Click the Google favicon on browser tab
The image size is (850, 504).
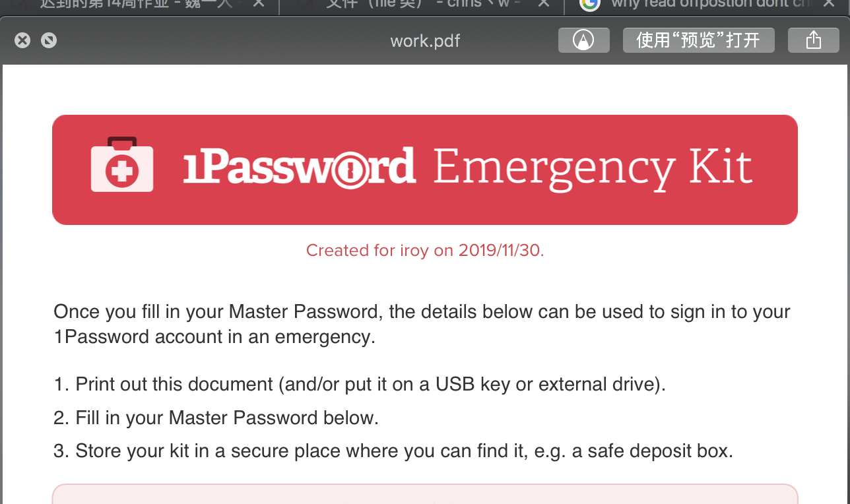coord(589,4)
